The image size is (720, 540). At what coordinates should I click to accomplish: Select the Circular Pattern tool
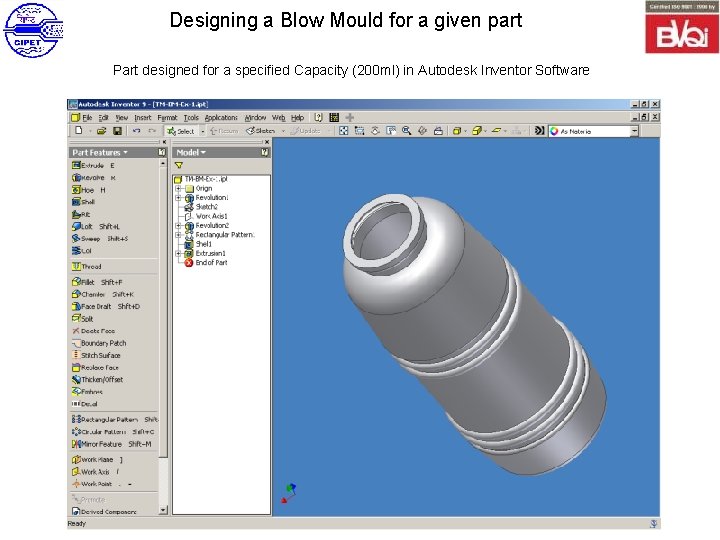[x=113, y=432]
